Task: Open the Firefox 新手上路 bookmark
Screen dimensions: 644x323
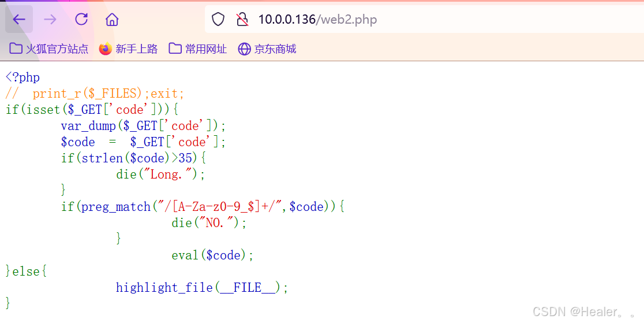Action: click(129, 49)
